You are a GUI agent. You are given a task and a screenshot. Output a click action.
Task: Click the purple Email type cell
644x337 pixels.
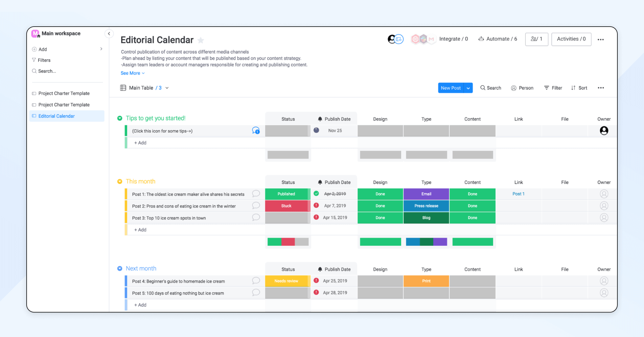426,194
